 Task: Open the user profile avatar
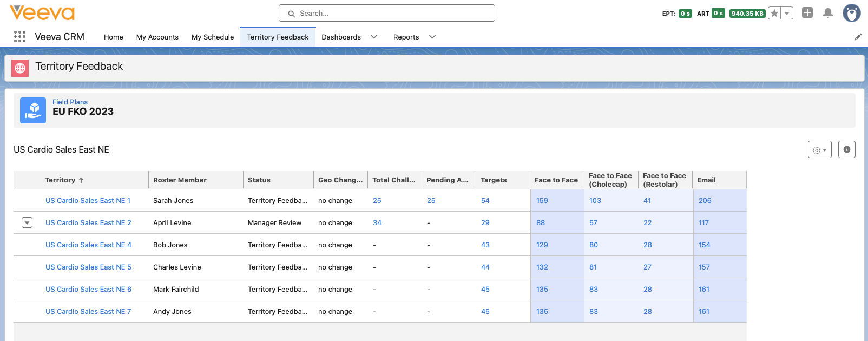click(x=852, y=13)
